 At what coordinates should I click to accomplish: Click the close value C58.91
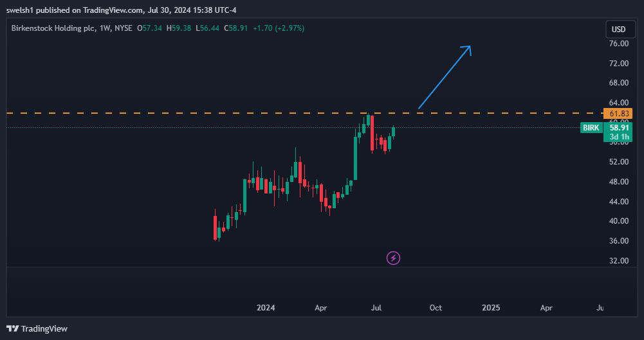235,28
